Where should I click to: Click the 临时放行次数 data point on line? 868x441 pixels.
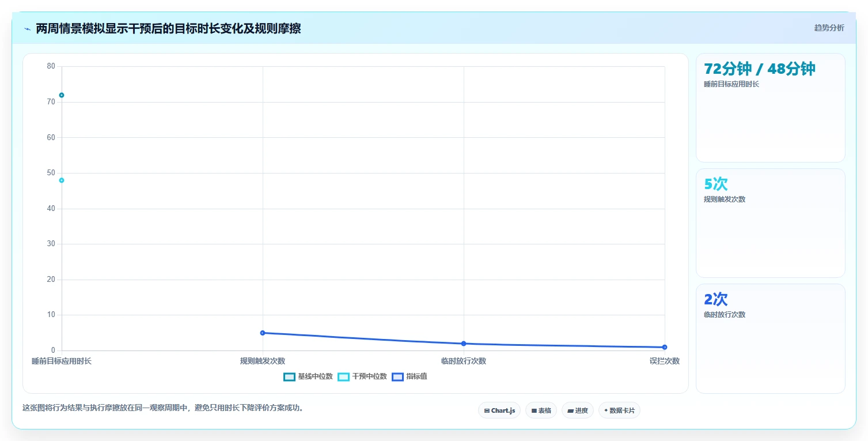tap(464, 344)
